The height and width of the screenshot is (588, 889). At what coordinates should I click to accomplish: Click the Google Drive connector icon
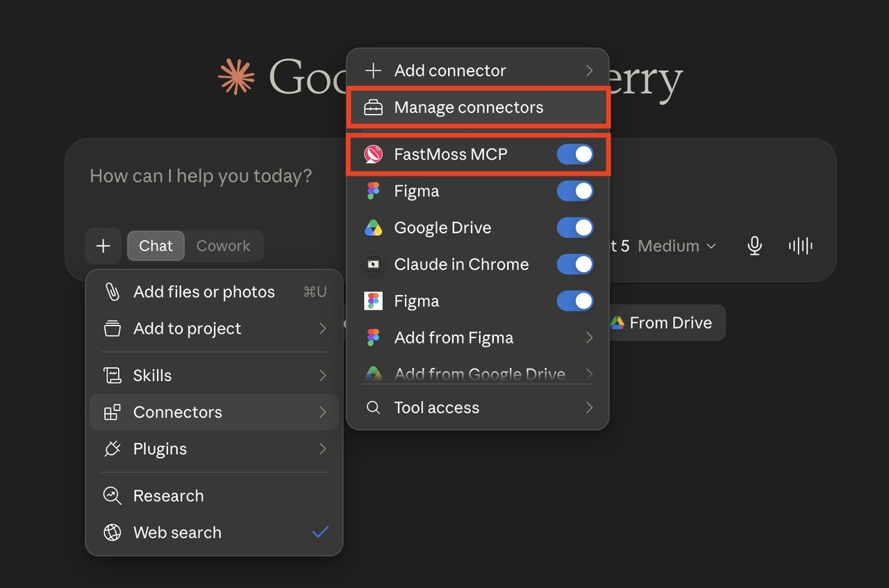pyautogui.click(x=374, y=228)
